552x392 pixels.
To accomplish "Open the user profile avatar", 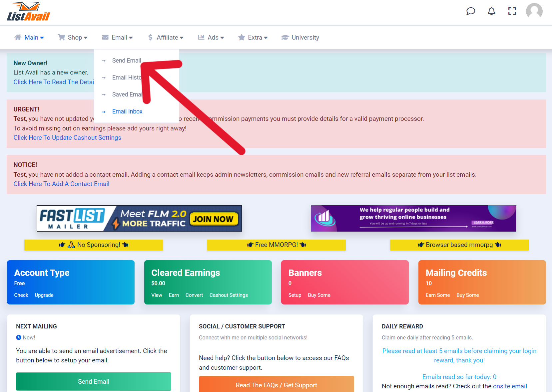I will click(534, 11).
